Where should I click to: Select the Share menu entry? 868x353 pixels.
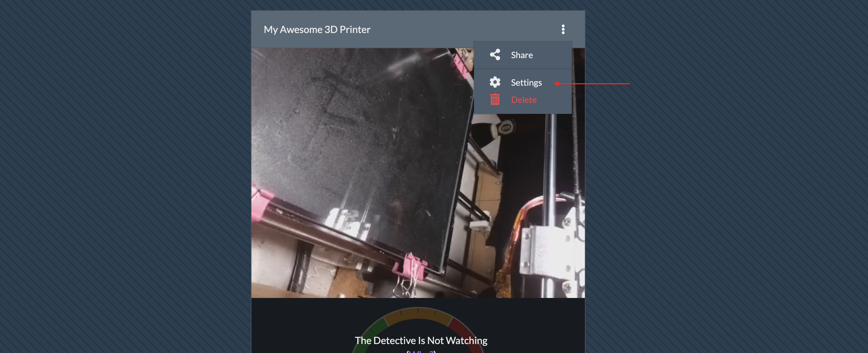pos(523,55)
